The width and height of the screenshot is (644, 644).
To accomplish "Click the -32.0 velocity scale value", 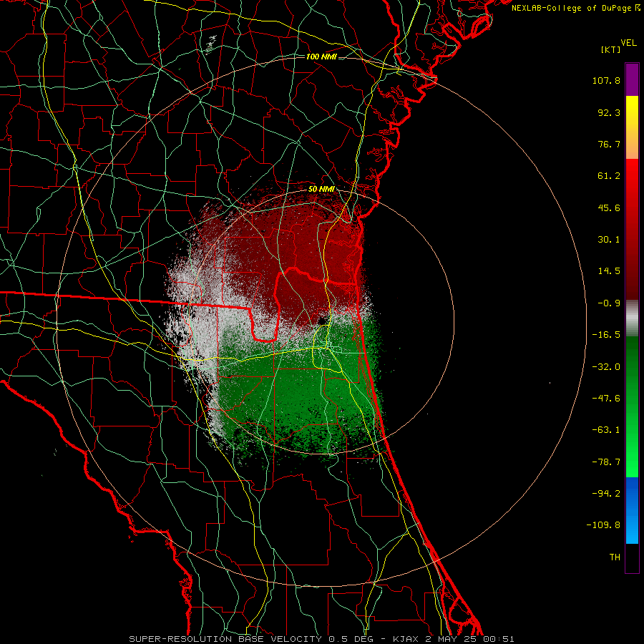I will [x=606, y=367].
